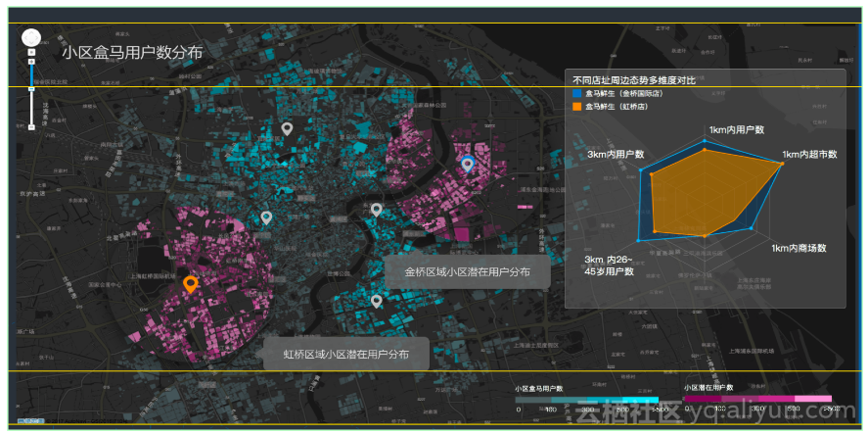Click the 京沪高速 road label

click(31, 194)
